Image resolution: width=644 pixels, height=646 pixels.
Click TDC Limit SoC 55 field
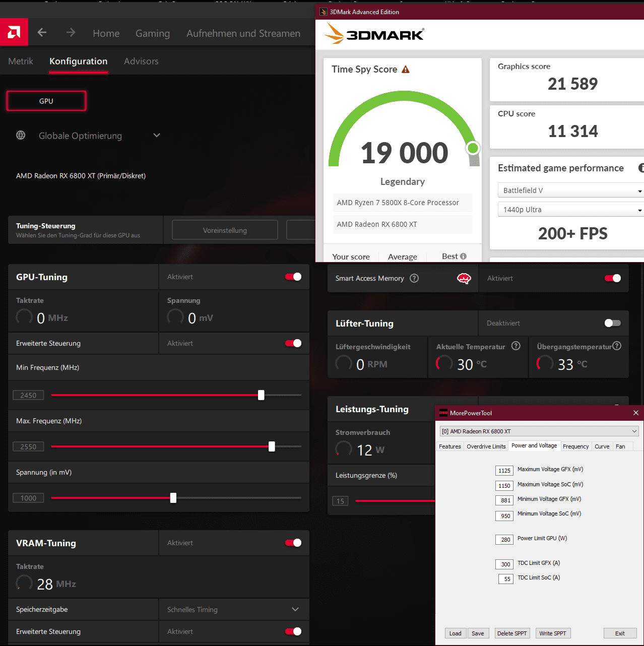tap(506, 579)
